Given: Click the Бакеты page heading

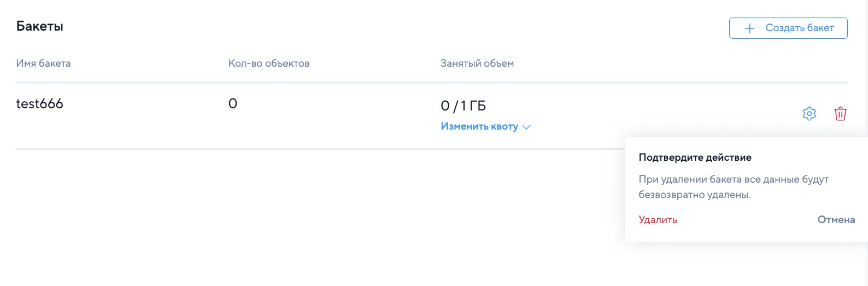Looking at the screenshot, I should pyautogui.click(x=40, y=26).
